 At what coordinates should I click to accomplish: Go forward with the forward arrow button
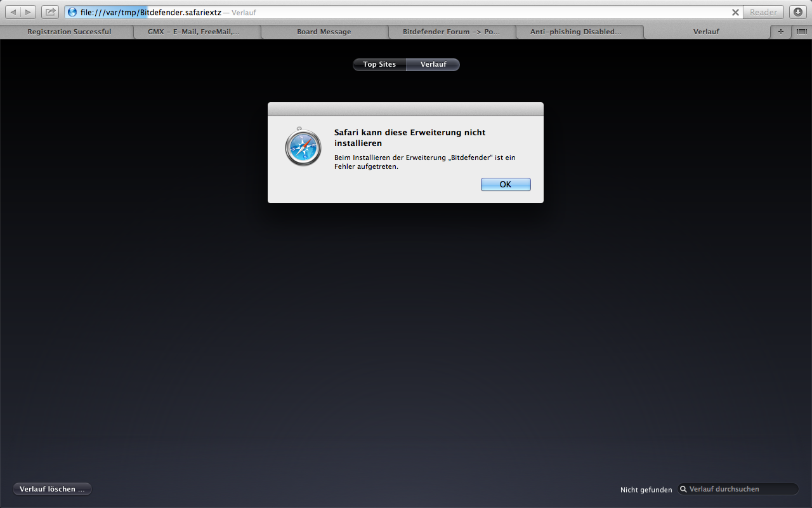tap(29, 12)
